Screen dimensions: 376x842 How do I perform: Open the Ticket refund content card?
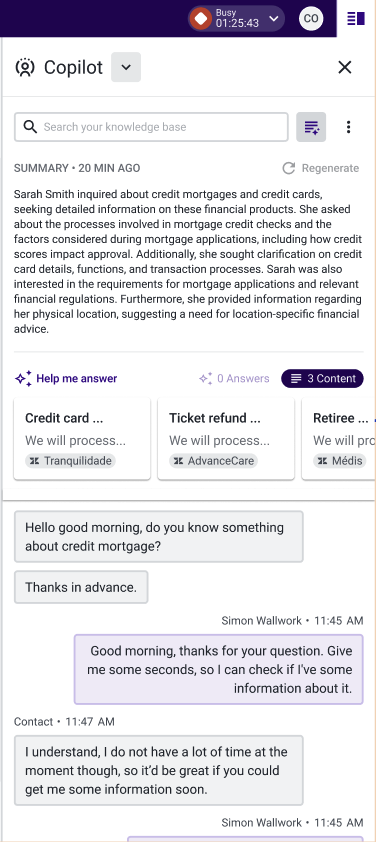tap(226, 438)
